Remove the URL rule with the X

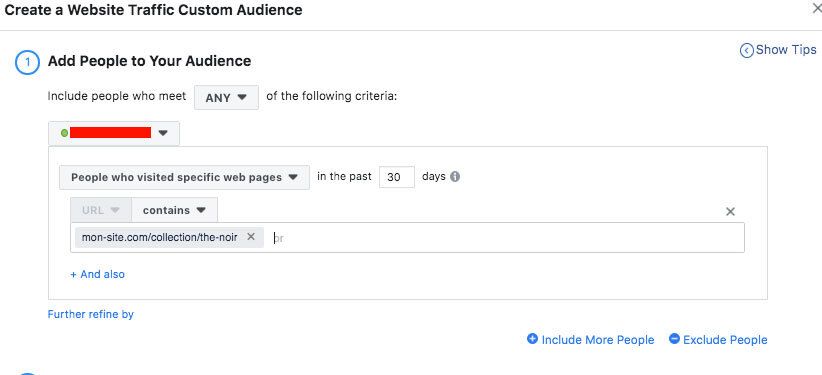coord(730,211)
